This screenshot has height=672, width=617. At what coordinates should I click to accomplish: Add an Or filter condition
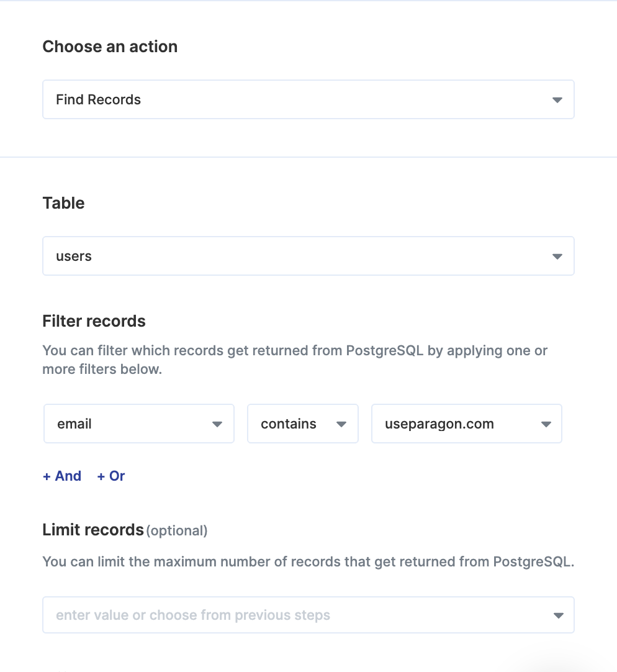[x=111, y=476]
